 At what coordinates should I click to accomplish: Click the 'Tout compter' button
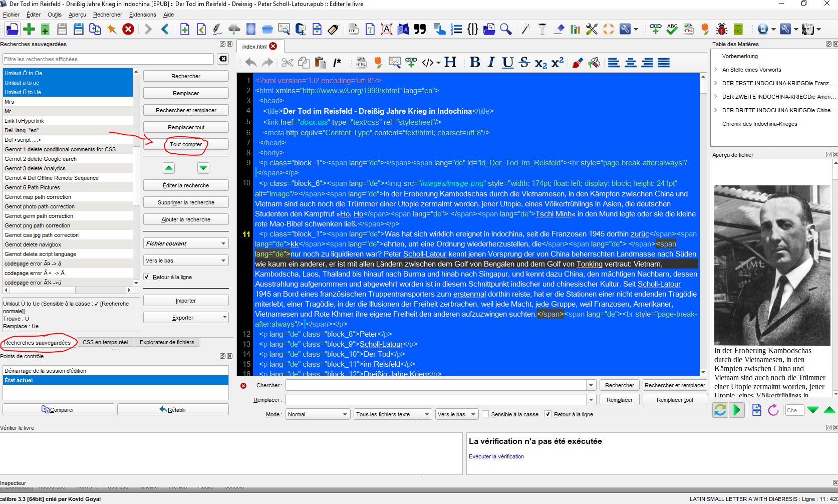186,144
